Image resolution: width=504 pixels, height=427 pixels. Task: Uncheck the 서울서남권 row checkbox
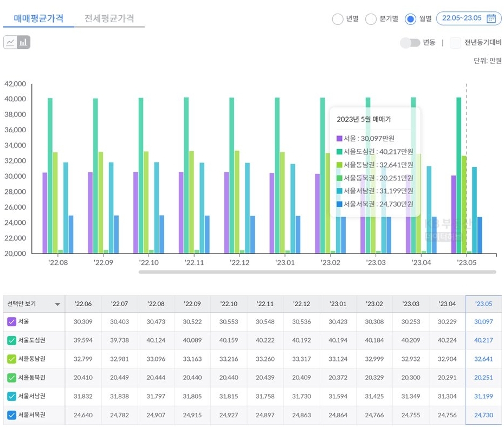pyautogui.click(x=11, y=396)
